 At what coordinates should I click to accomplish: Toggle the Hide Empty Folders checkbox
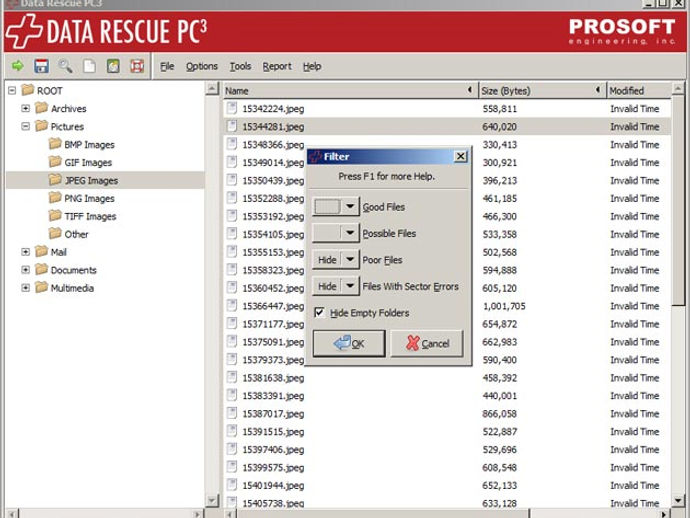point(319,312)
